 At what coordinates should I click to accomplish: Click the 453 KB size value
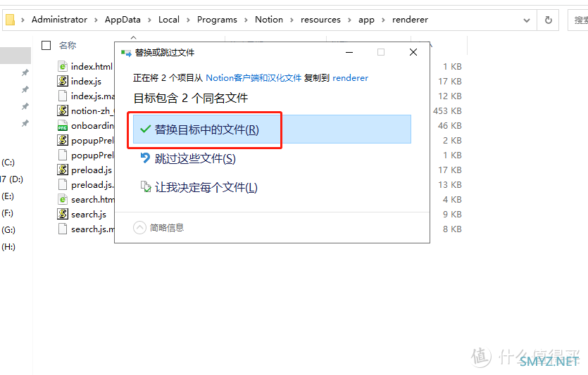(x=447, y=111)
